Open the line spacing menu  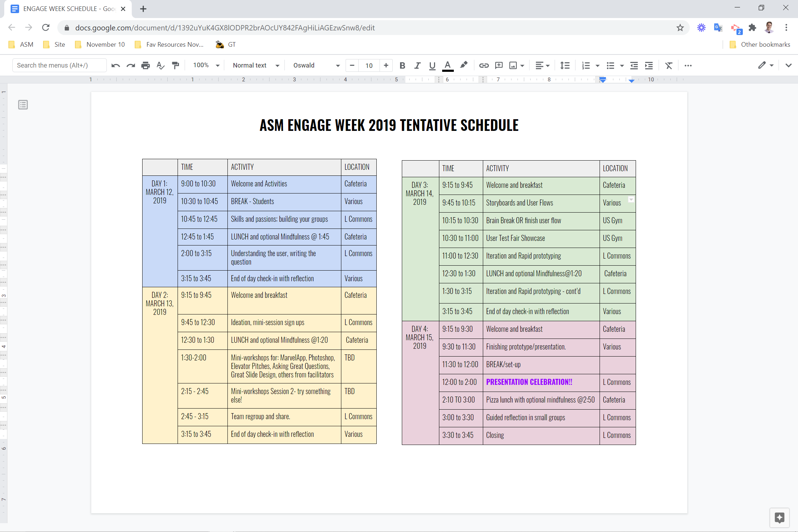coord(565,65)
